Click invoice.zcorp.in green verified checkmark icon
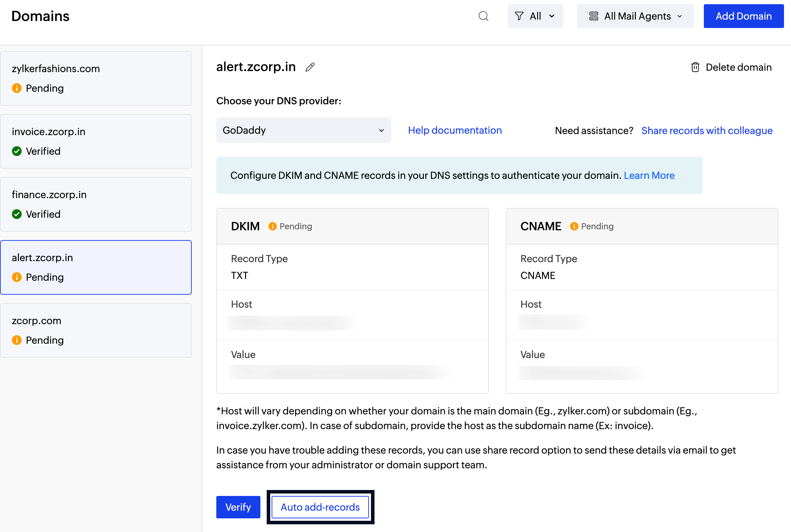Screen dimensions: 791x532 17,151
